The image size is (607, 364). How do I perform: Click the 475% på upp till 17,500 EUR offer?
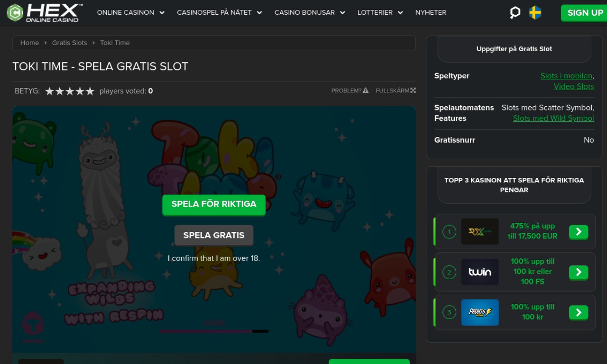click(x=533, y=231)
